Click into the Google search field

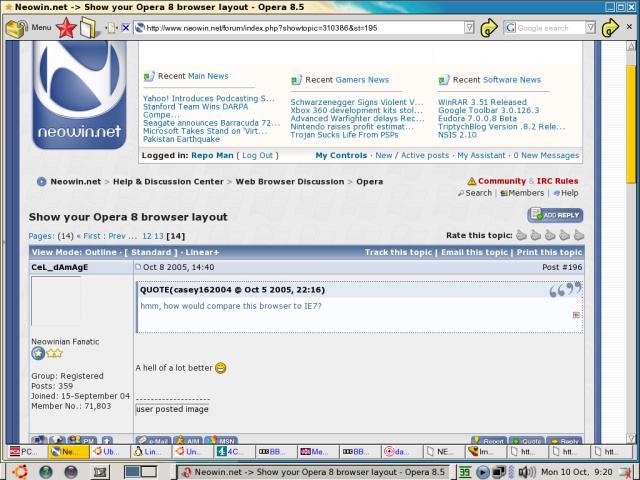(550, 28)
